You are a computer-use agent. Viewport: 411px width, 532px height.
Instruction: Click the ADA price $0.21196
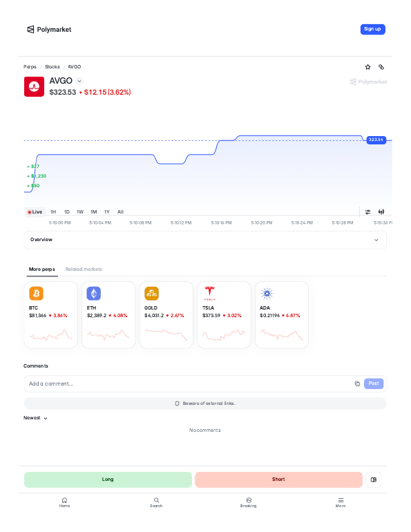click(x=270, y=316)
